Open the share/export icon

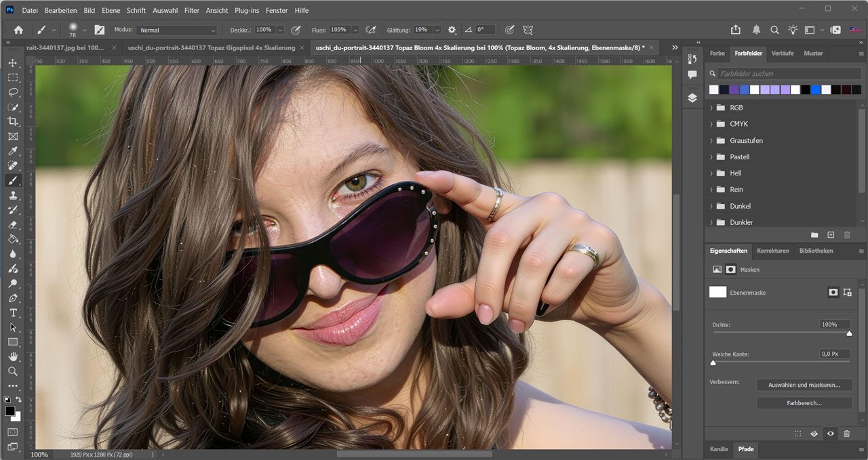pos(736,30)
